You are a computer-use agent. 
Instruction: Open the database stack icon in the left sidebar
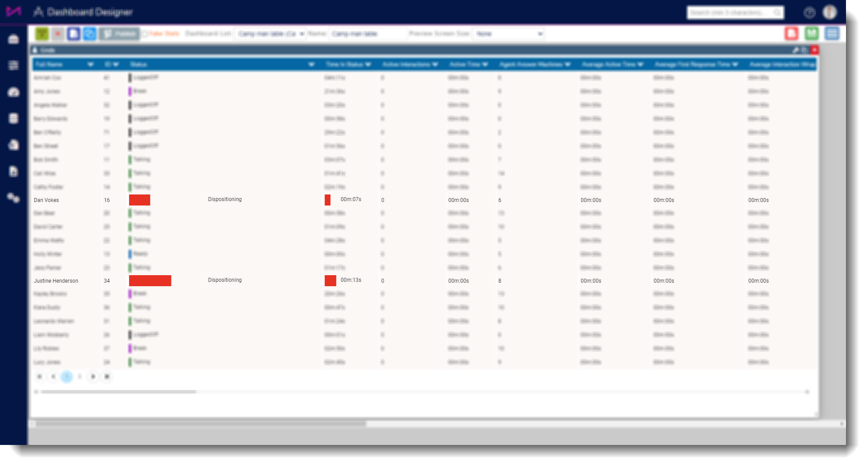tap(14, 118)
